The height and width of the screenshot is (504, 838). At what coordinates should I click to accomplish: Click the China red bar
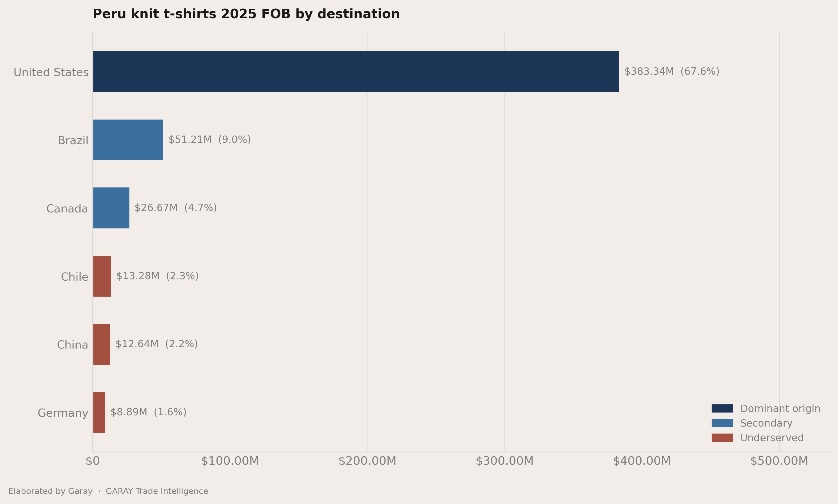102,344
